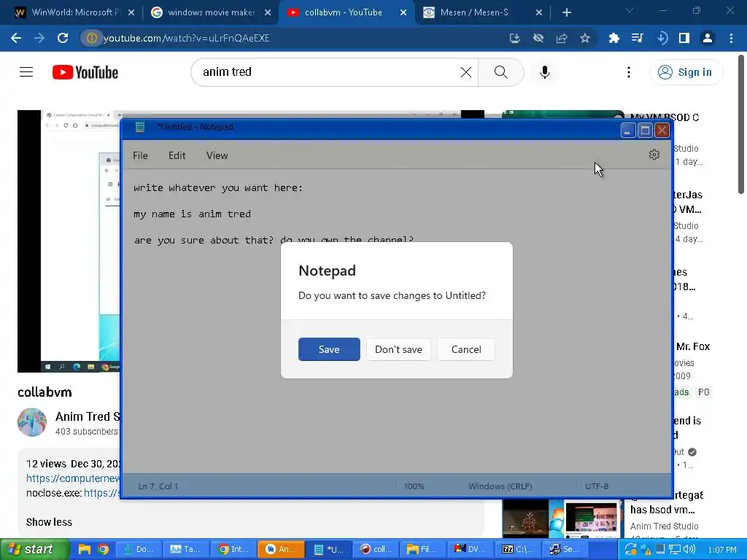Clear the YouTube search box

pos(466,72)
